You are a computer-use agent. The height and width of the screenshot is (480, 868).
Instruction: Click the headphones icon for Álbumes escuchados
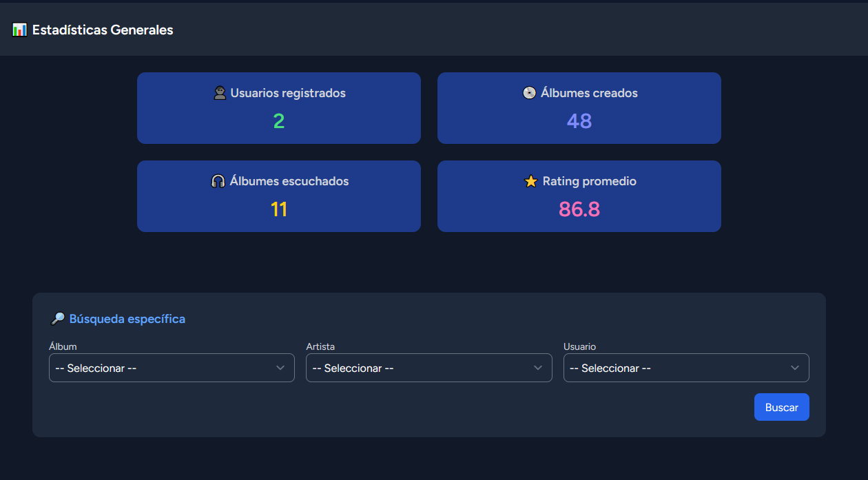pos(218,181)
